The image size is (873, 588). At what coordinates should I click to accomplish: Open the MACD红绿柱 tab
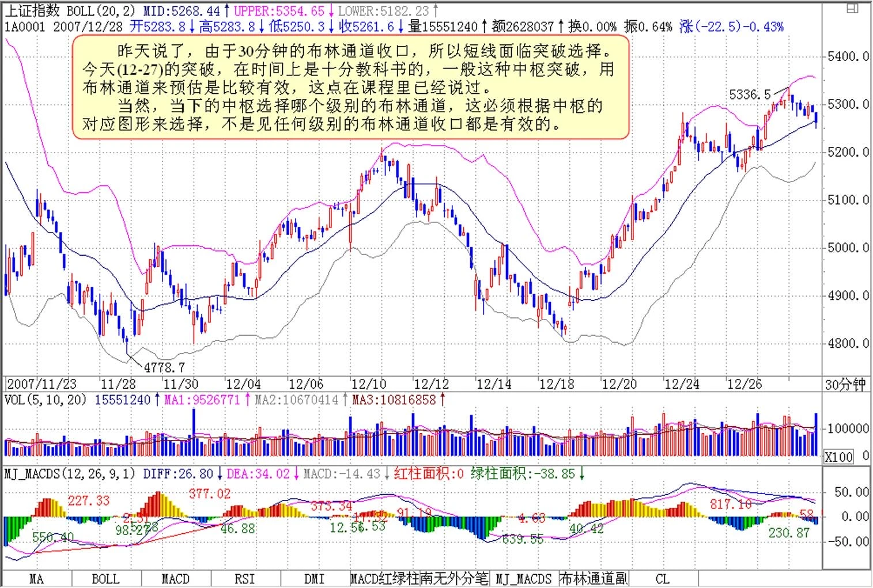point(384,579)
